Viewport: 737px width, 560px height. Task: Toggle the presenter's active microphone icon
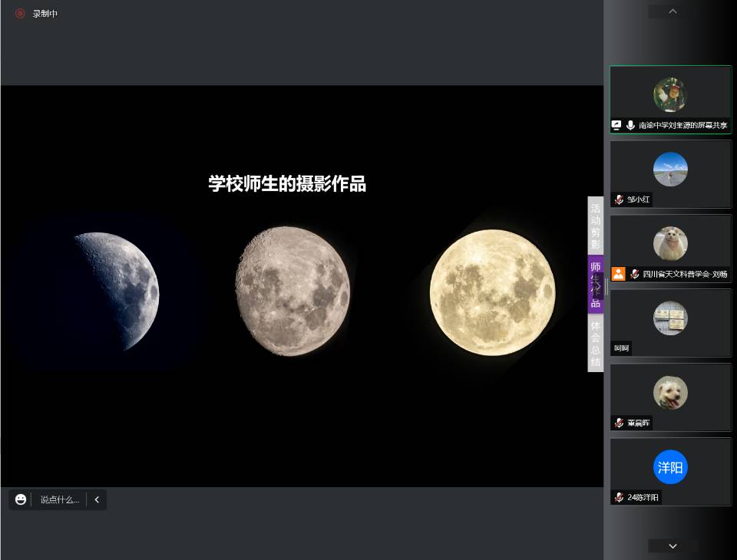(631, 125)
